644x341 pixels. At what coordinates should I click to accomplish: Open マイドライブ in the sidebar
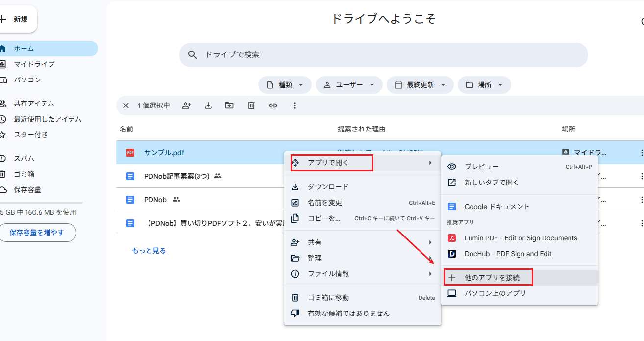[48, 64]
